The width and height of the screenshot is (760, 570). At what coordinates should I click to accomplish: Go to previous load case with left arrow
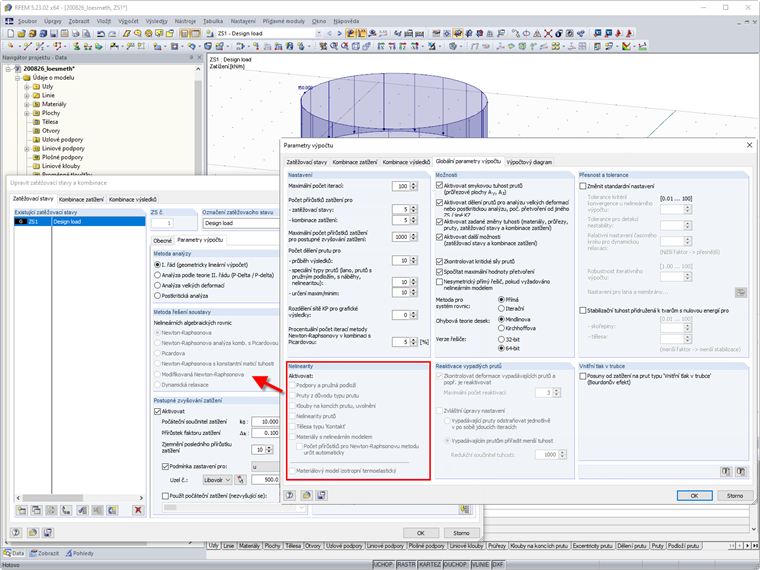pyautogui.click(x=330, y=33)
